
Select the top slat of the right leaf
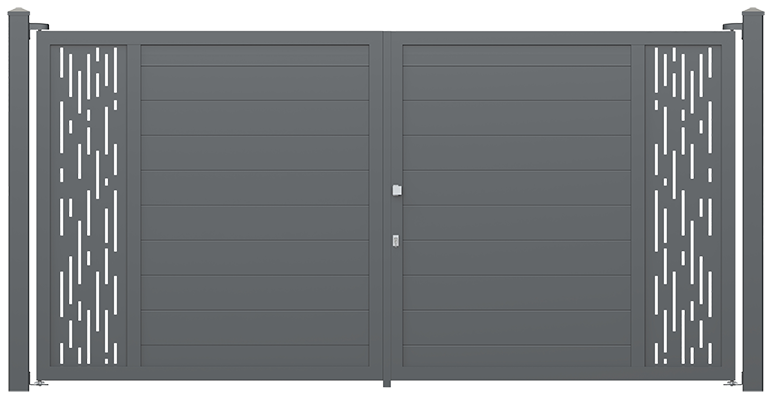pyautogui.click(x=517, y=55)
